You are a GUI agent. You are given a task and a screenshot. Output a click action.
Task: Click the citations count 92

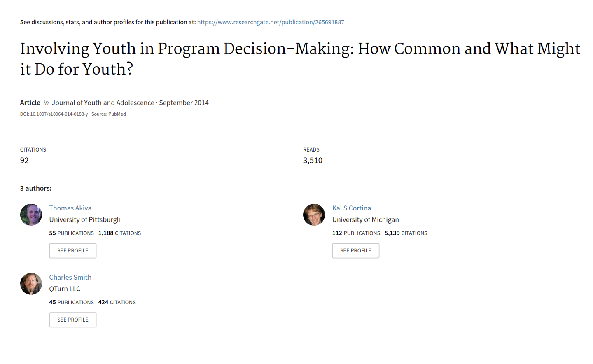pyautogui.click(x=25, y=160)
